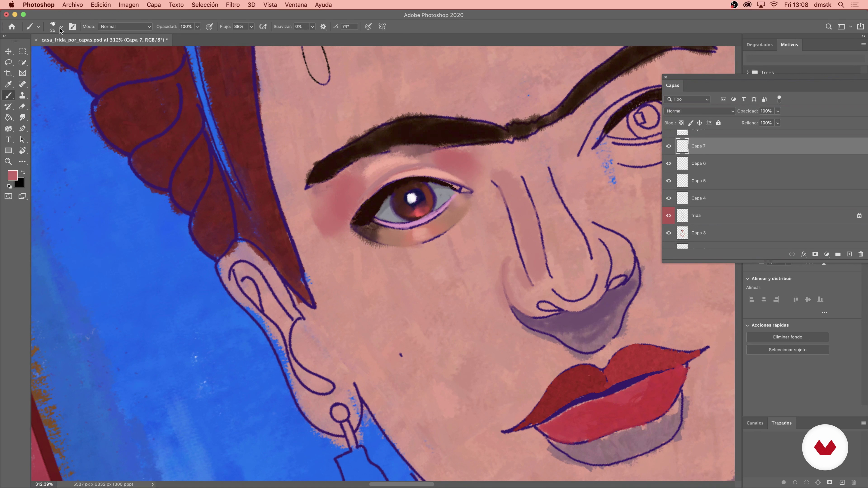868x488 pixels.
Task: Open Relleno value dropdown
Action: [x=778, y=123]
